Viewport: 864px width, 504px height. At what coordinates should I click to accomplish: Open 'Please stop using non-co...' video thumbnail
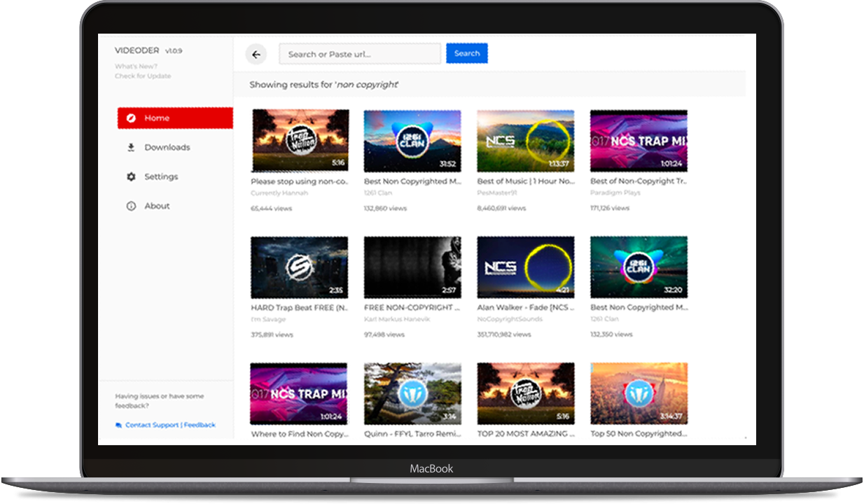coord(300,141)
